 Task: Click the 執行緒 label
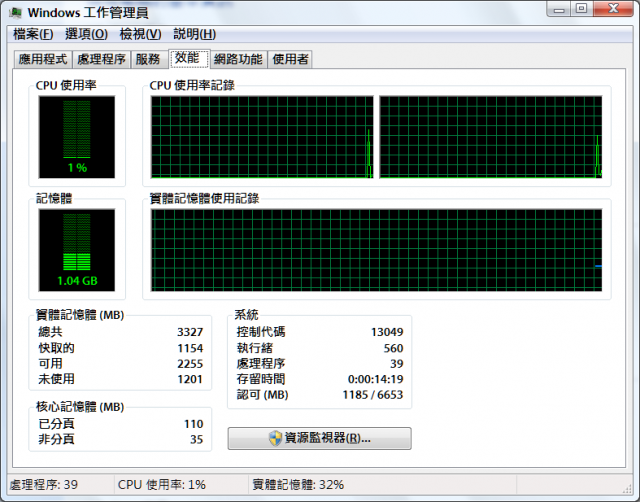click(x=255, y=348)
